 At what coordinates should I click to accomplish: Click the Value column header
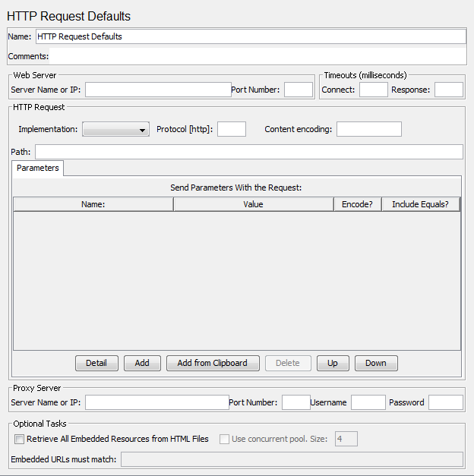[253, 204]
